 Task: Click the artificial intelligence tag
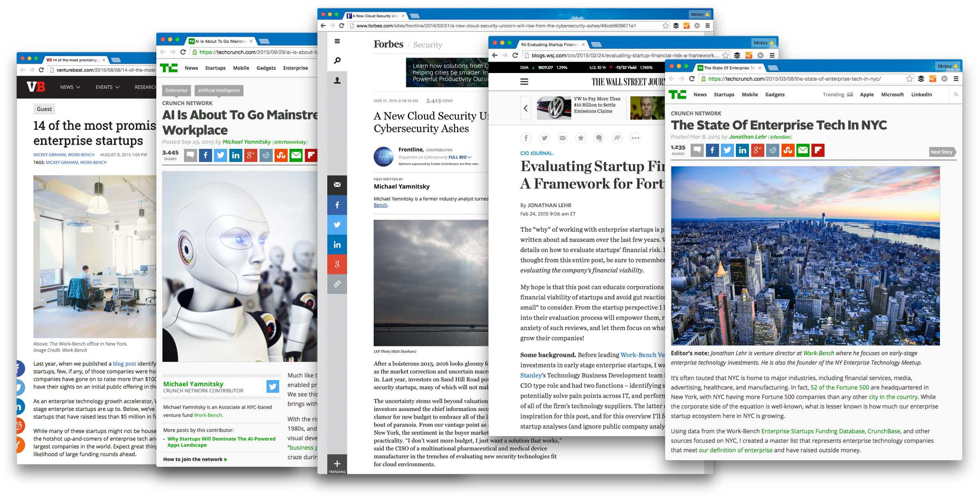[x=219, y=91]
